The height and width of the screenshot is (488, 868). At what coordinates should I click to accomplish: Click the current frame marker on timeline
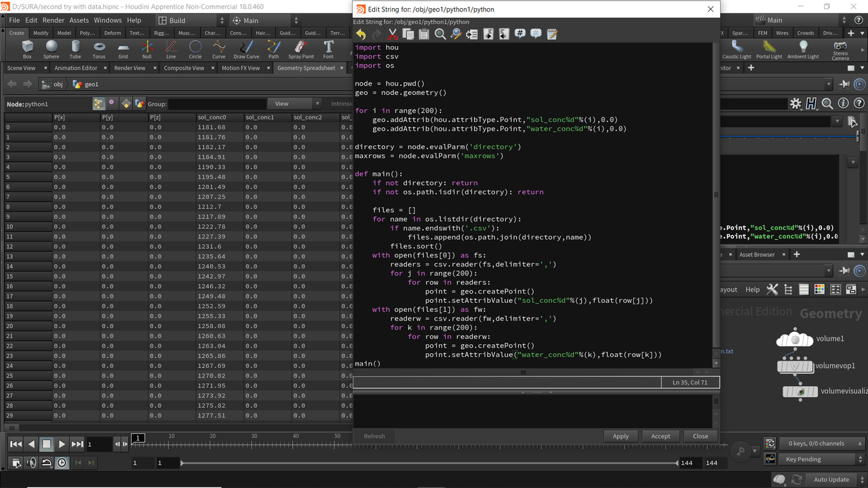coord(138,438)
